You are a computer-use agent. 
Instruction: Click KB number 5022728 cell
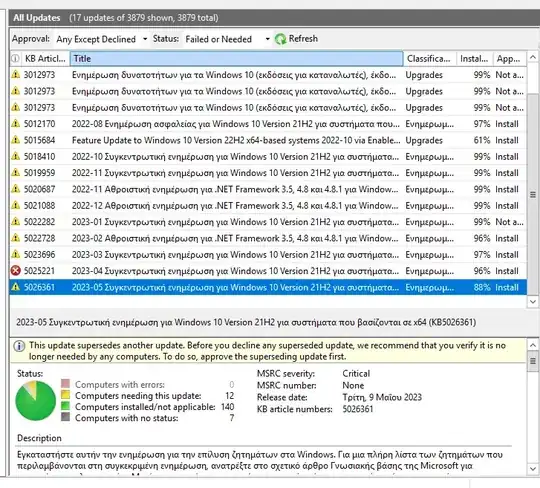(39, 238)
